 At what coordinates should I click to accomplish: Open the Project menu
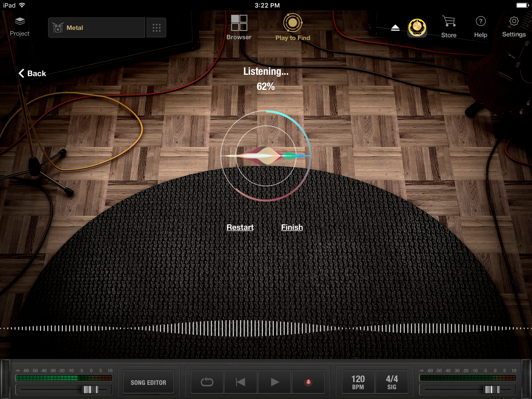coord(19,27)
